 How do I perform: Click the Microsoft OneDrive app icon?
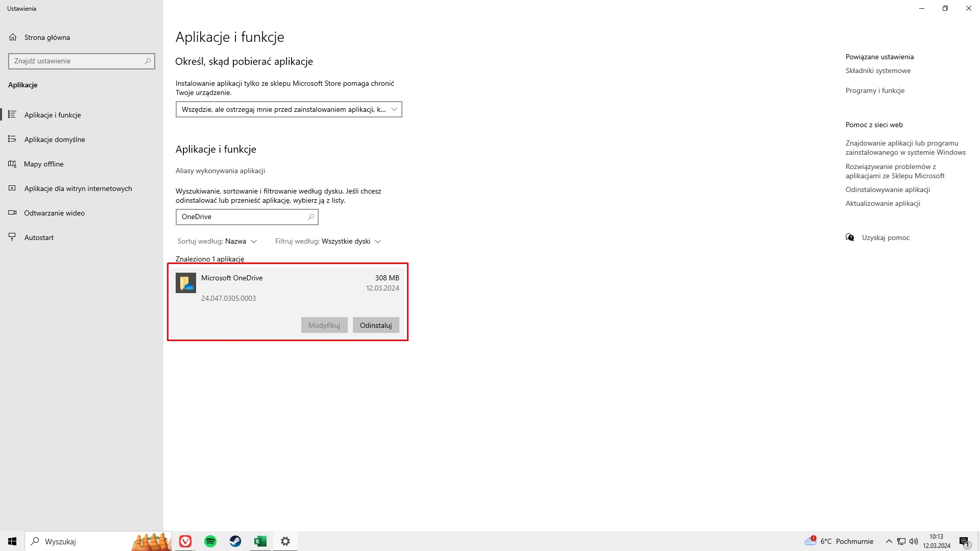(186, 283)
